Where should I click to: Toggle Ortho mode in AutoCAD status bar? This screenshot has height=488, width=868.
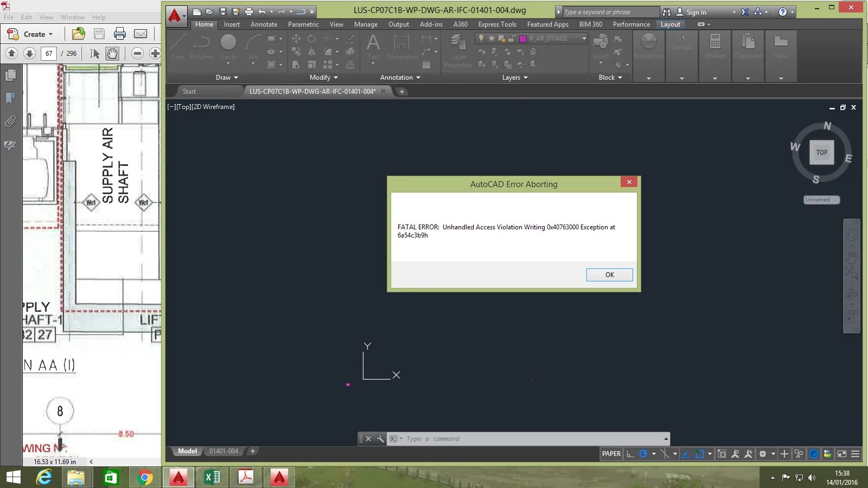(630, 454)
